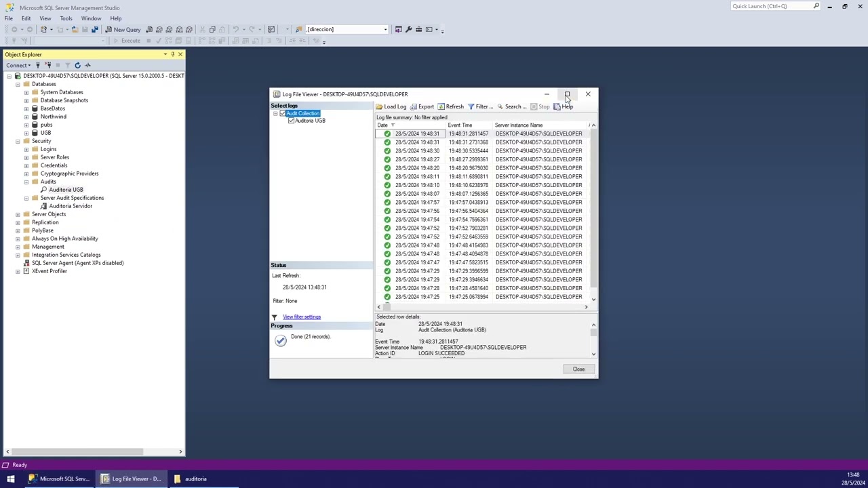Close the Object Explorer panel
The height and width of the screenshot is (488, 868).
[x=180, y=54]
